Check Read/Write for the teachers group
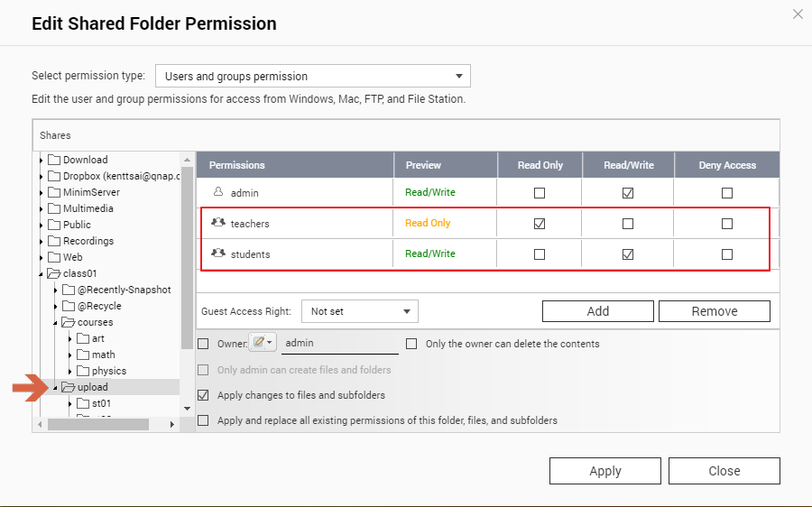 click(x=628, y=224)
